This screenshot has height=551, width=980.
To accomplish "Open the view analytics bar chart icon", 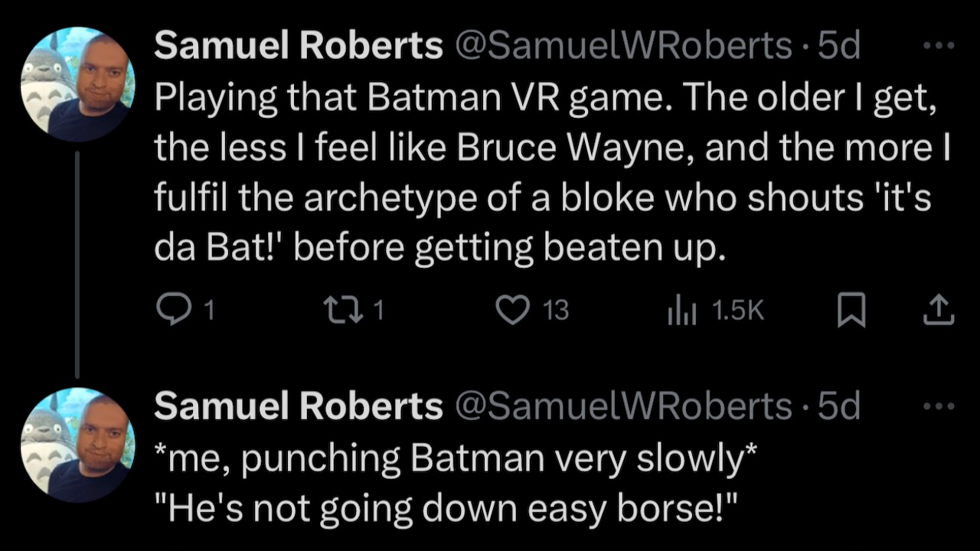I will pyautogui.click(x=681, y=310).
